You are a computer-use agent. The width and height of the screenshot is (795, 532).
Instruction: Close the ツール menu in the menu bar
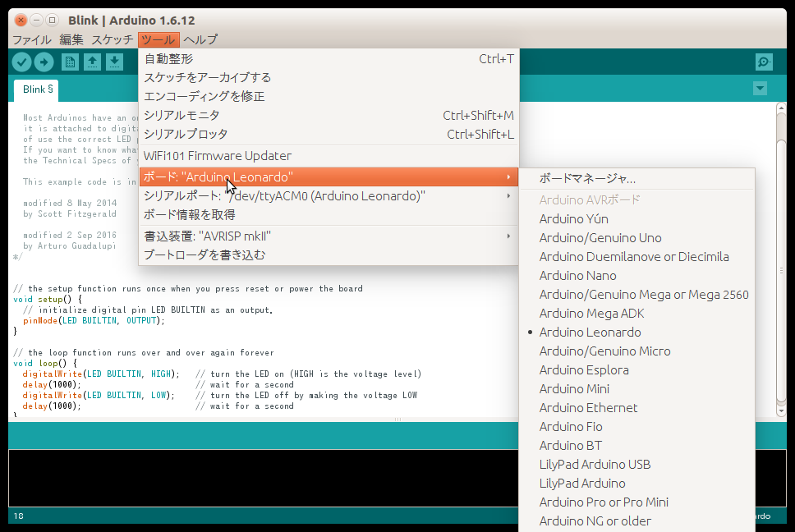click(159, 39)
